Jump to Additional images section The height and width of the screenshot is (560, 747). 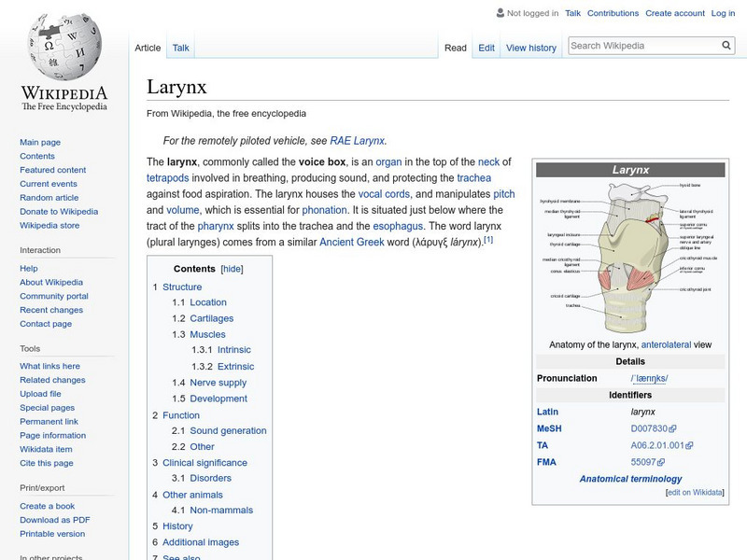[201, 542]
